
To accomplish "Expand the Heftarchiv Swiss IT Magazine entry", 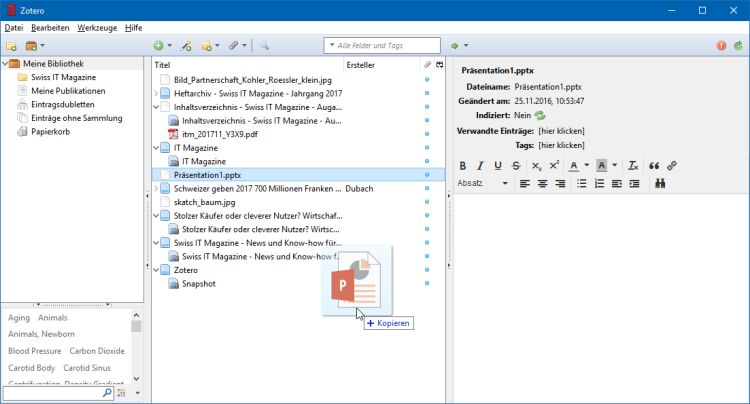I will point(156,93).
